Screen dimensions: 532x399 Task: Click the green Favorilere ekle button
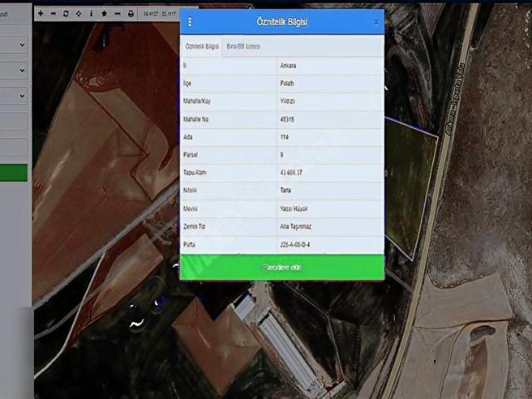pyautogui.click(x=282, y=267)
